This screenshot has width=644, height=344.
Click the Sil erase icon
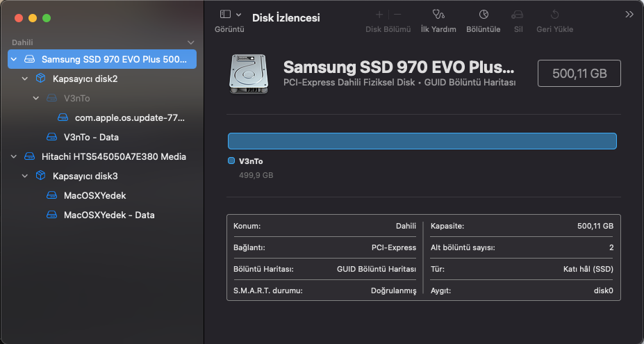pyautogui.click(x=518, y=14)
